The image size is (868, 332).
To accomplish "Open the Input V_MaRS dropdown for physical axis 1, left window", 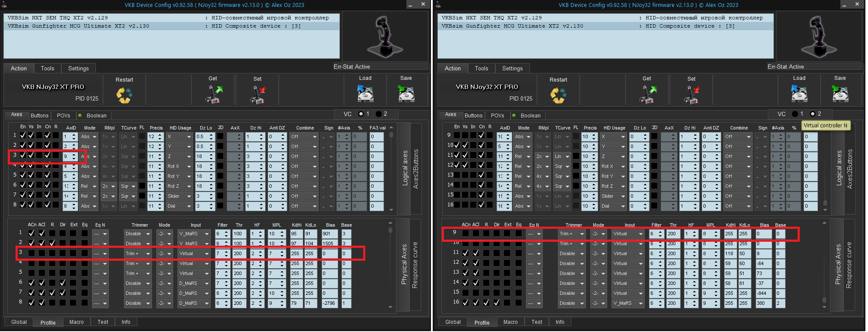I will [x=194, y=234].
